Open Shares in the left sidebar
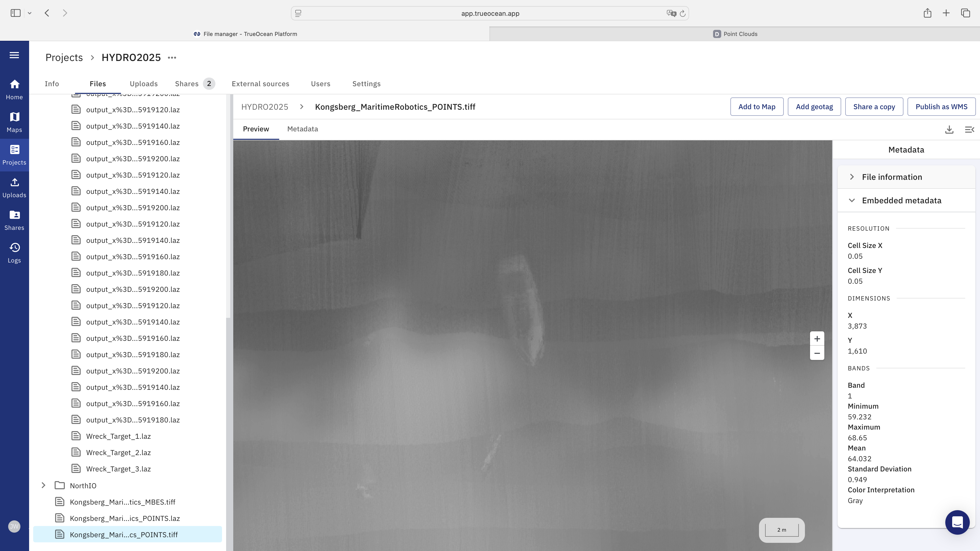Viewport: 980px width, 551px height. pyautogui.click(x=14, y=220)
